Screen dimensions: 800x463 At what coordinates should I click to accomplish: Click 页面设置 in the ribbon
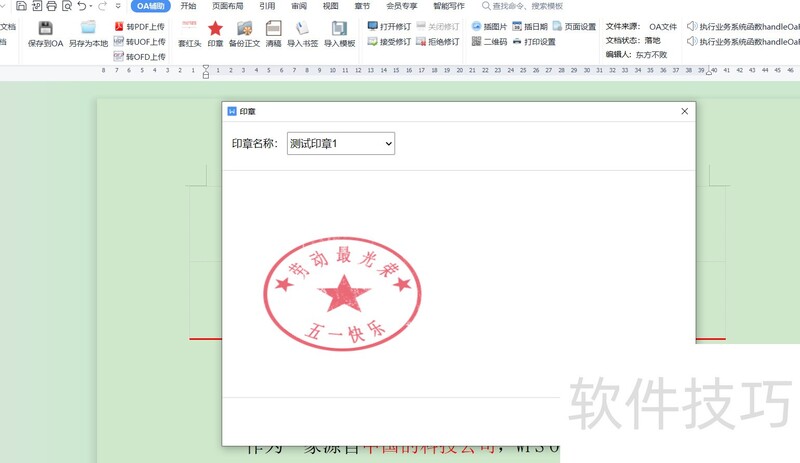coord(574,27)
